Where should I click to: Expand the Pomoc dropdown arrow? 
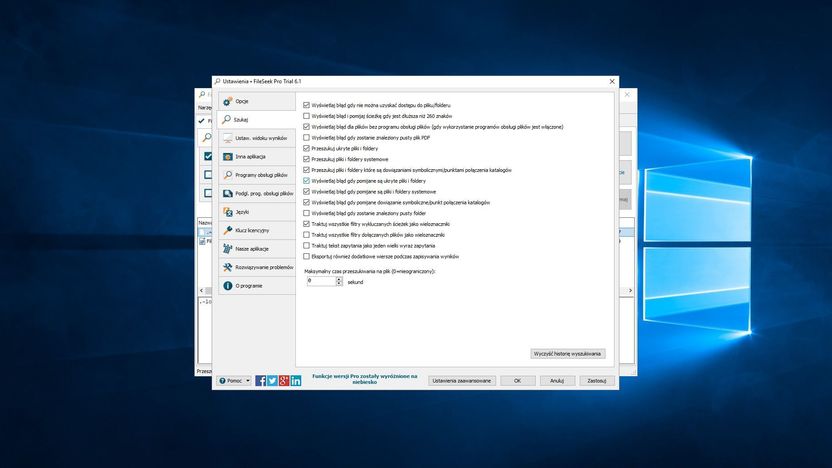tap(248, 380)
